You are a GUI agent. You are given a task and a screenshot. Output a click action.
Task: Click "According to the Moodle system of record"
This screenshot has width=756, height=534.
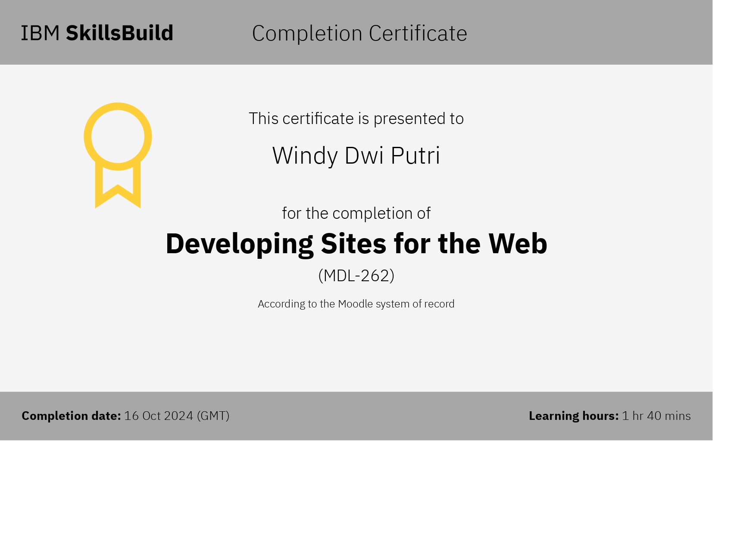click(356, 304)
